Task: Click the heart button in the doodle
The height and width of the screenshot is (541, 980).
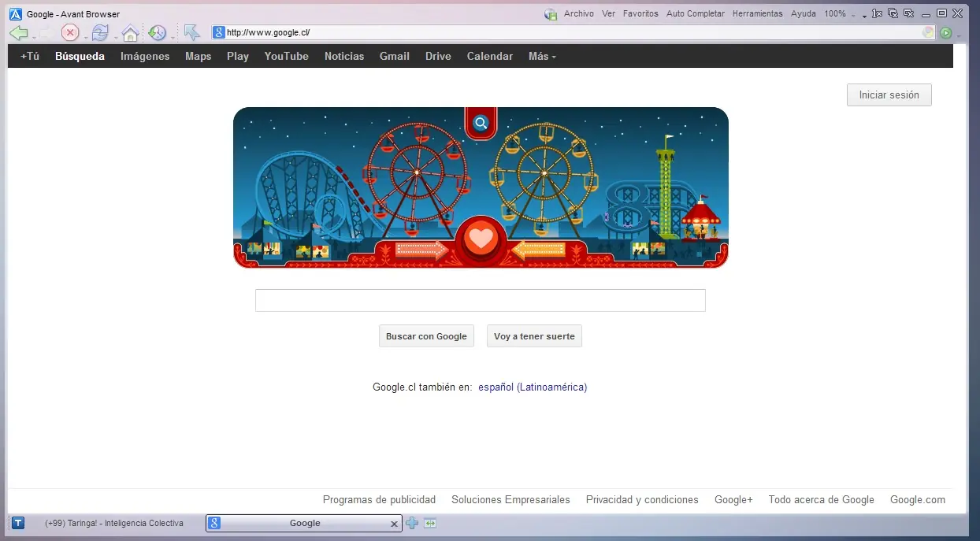Action: [480, 239]
